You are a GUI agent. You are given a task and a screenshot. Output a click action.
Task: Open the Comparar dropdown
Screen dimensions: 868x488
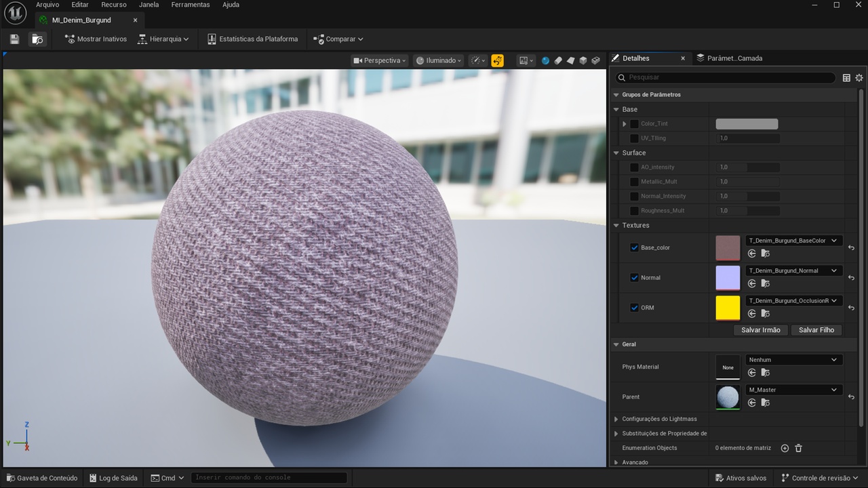click(338, 39)
